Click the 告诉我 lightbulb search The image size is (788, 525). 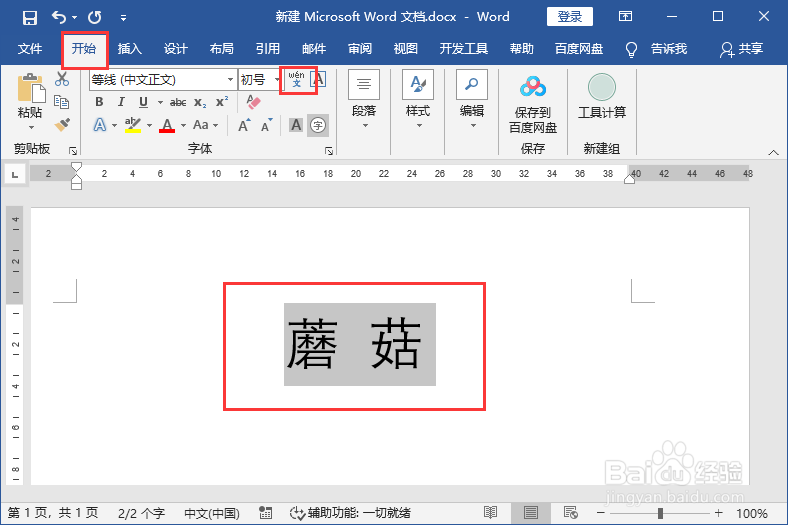coord(655,49)
